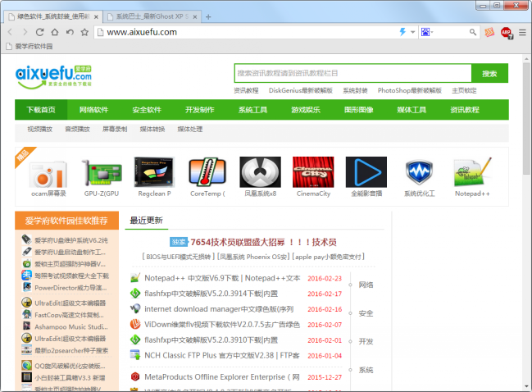Bookmark the page with the star icon
Viewport: 532px width, 392px height.
tap(84, 32)
